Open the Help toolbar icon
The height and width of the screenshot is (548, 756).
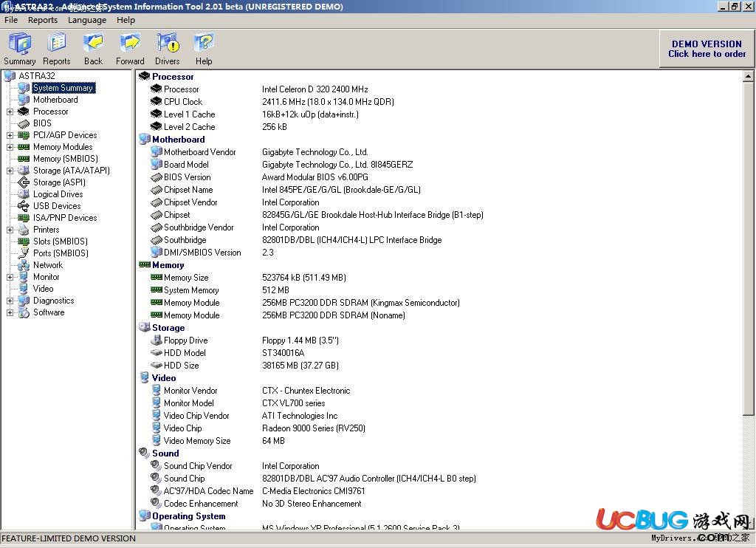point(204,44)
